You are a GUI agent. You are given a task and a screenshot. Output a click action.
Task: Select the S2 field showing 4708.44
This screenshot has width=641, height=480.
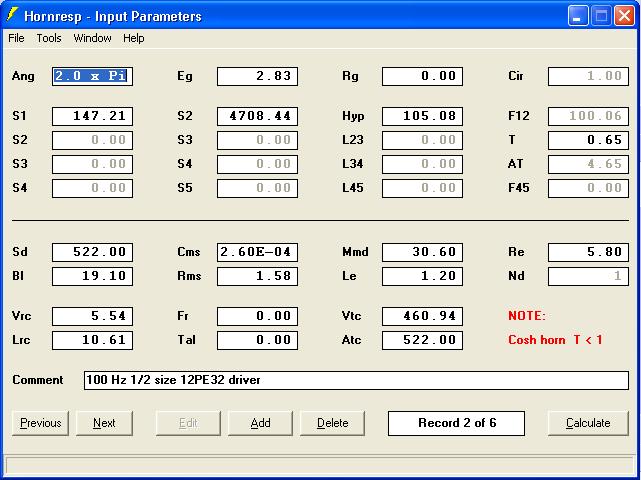(x=258, y=117)
